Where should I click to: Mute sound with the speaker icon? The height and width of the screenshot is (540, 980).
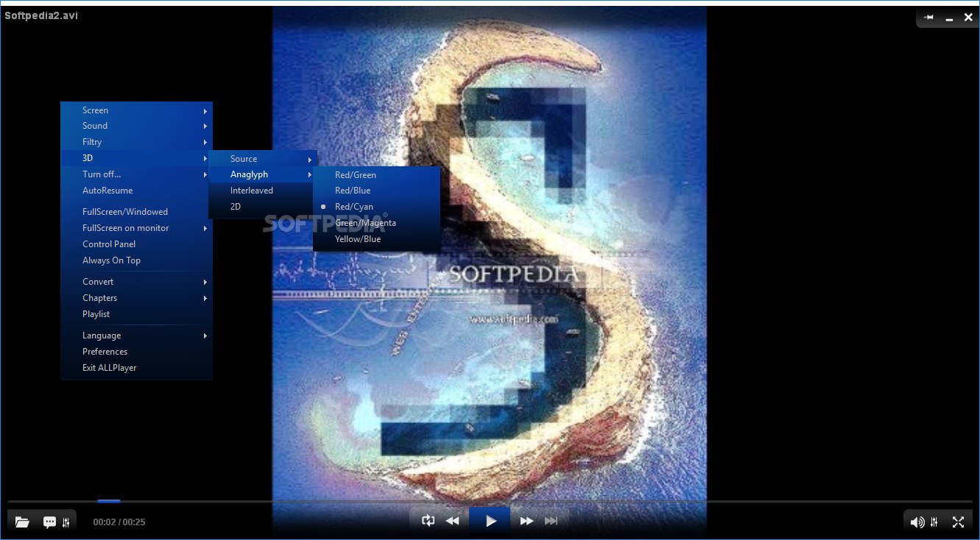[917, 522]
